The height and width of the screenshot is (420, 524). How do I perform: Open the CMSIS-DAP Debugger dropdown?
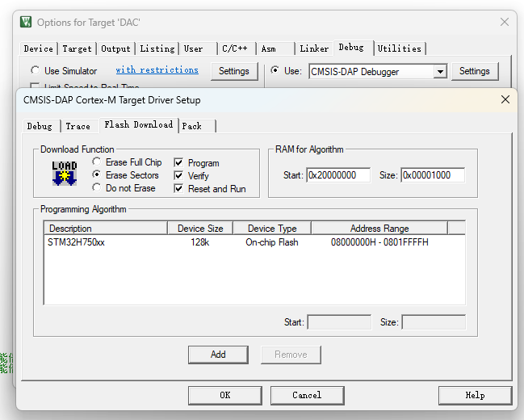click(x=440, y=72)
